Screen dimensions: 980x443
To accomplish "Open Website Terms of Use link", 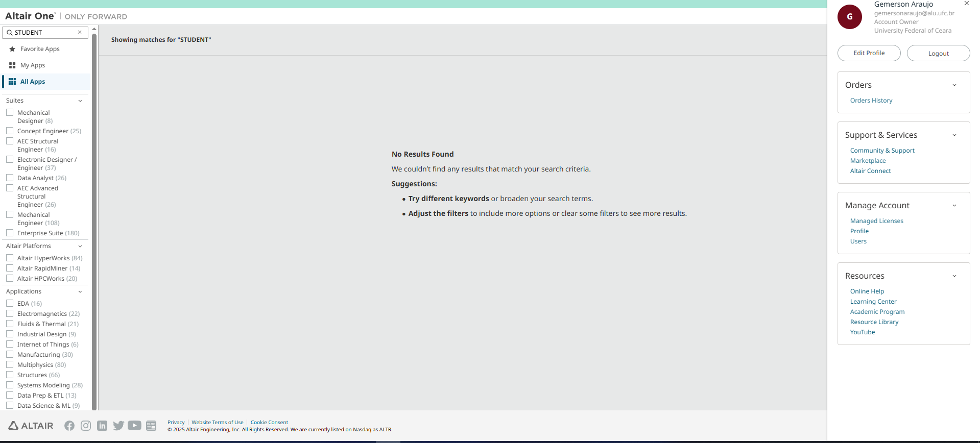I will (218, 423).
